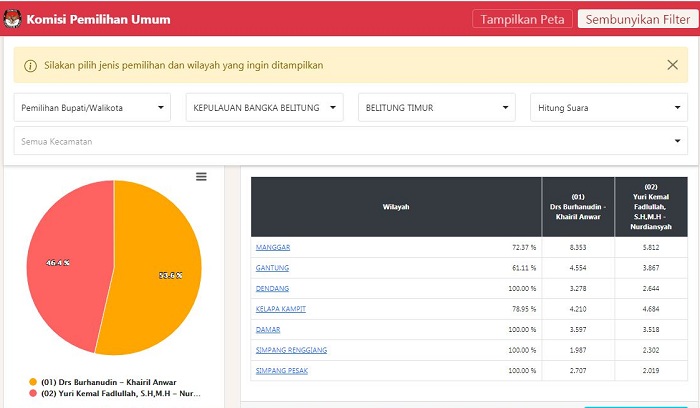
Task: Click the 4.554 vote count cell
Action: (578, 268)
